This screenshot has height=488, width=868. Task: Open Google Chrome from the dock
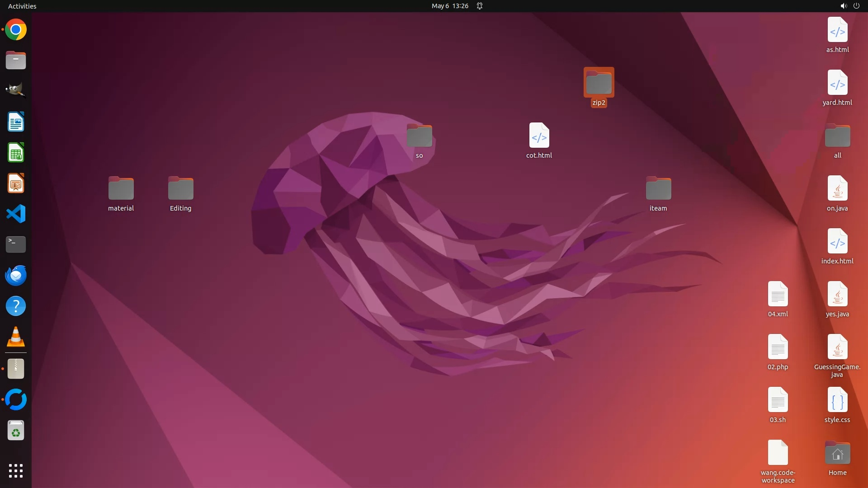pyautogui.click(x=16, y=30)
